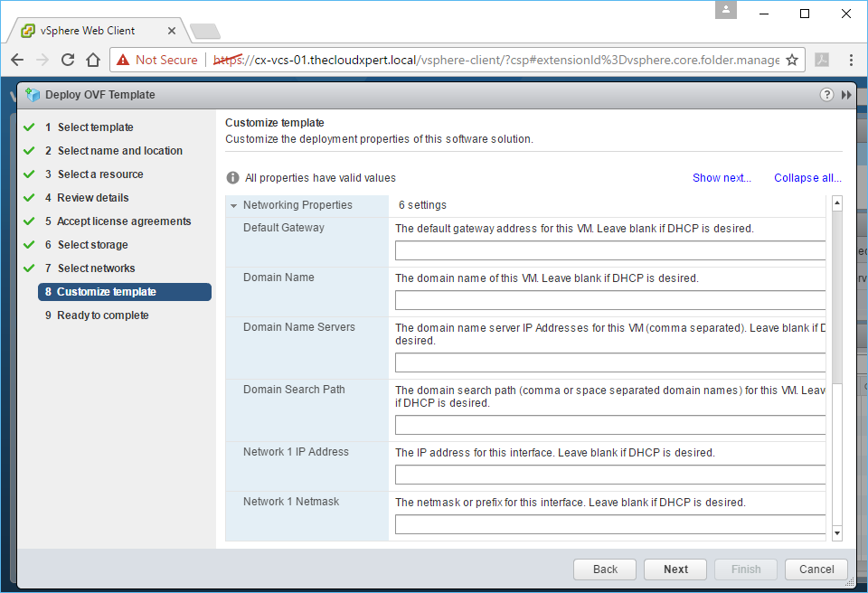Viewport: 868px width, 593px height.
Task: Click the PDF extension icon
Action: [x=822, y=61]
